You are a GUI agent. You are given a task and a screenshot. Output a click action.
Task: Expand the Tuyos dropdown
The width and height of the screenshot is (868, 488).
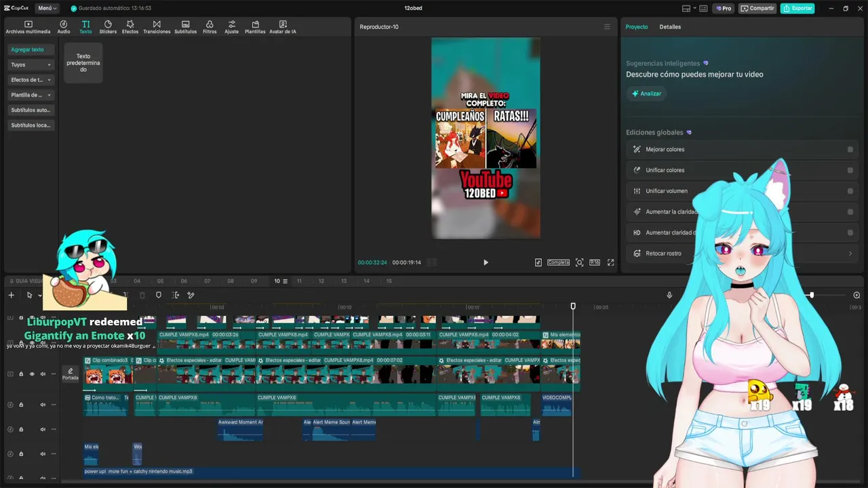[x=31, y=65]
